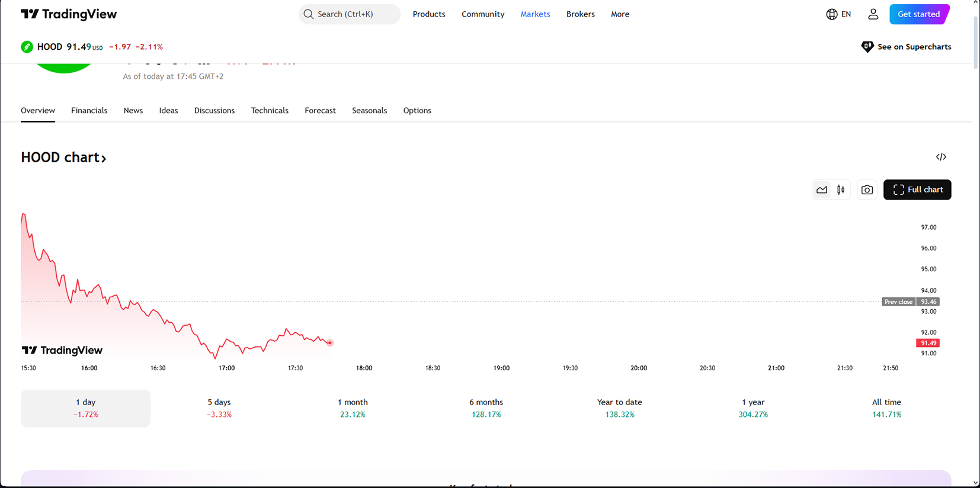The width and height of the screenshot is (980, 488).
Task: Click the search magnifier icon
Action: (309, 14)
